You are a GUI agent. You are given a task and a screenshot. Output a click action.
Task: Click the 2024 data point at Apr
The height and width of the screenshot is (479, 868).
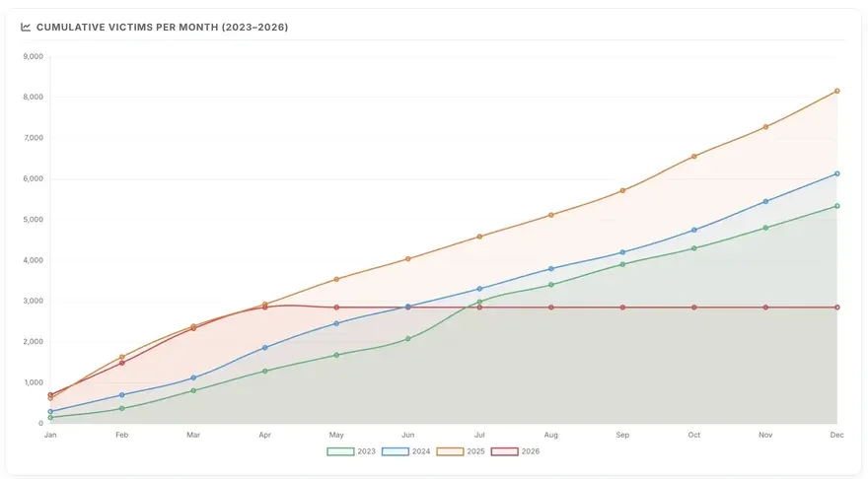tap(265, 347)
